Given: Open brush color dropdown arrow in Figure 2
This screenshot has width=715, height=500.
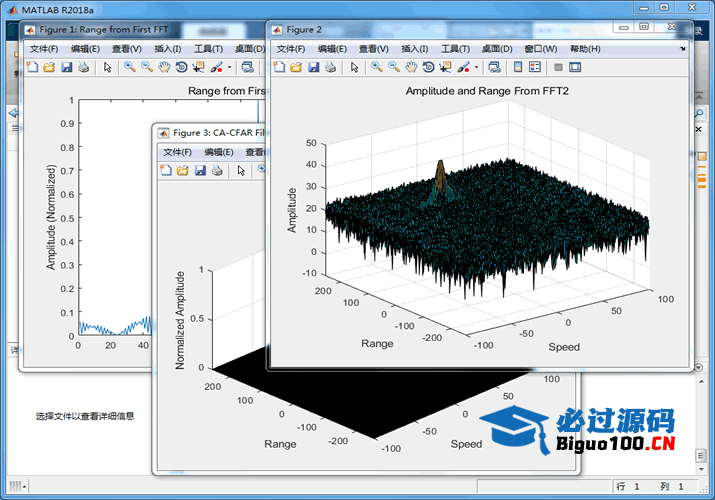Looking at the screenshot, I should tap(477, 67).
